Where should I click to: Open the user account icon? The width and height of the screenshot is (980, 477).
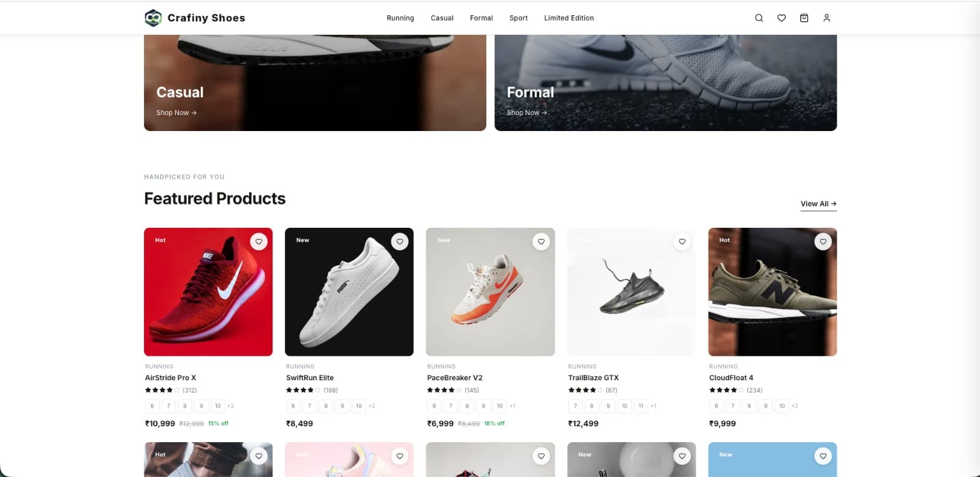827,18
